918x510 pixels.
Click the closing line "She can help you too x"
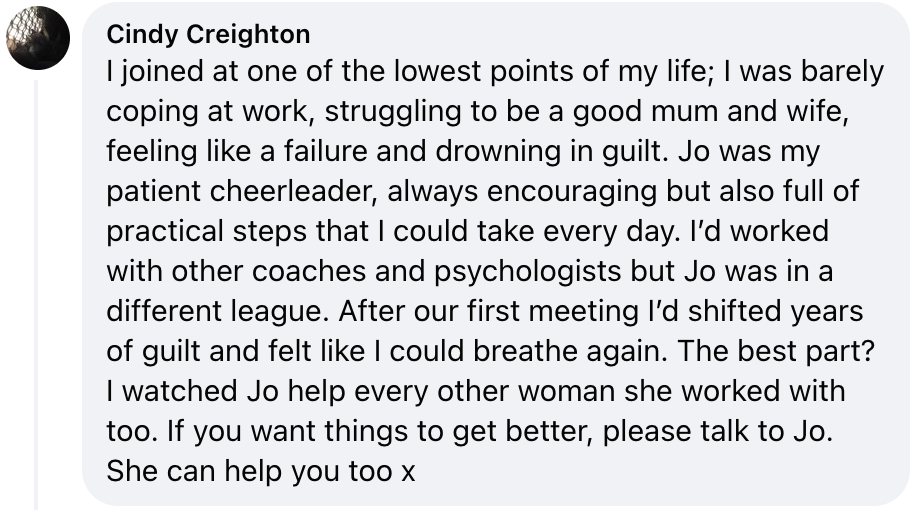260,470
